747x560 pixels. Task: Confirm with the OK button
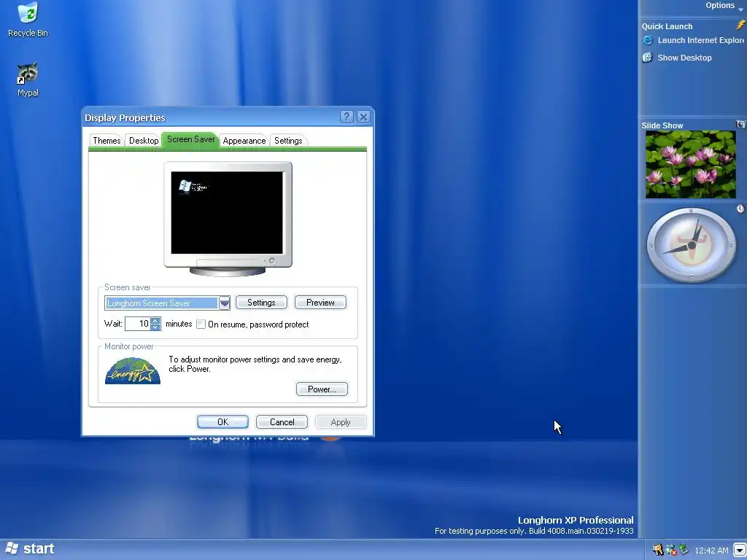223,422
